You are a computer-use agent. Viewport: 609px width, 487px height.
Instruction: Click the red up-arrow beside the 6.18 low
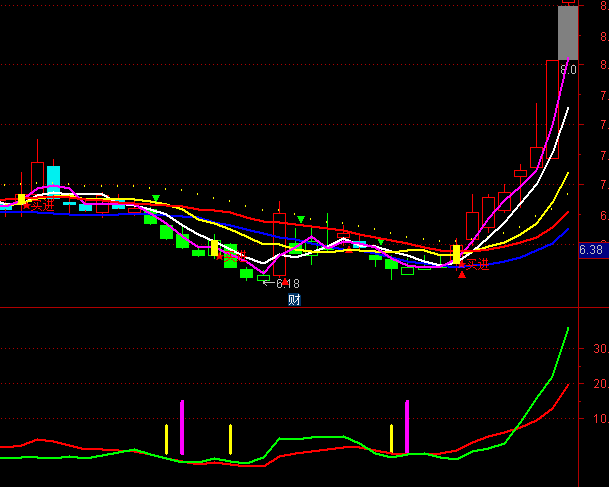tap(285, 283)
